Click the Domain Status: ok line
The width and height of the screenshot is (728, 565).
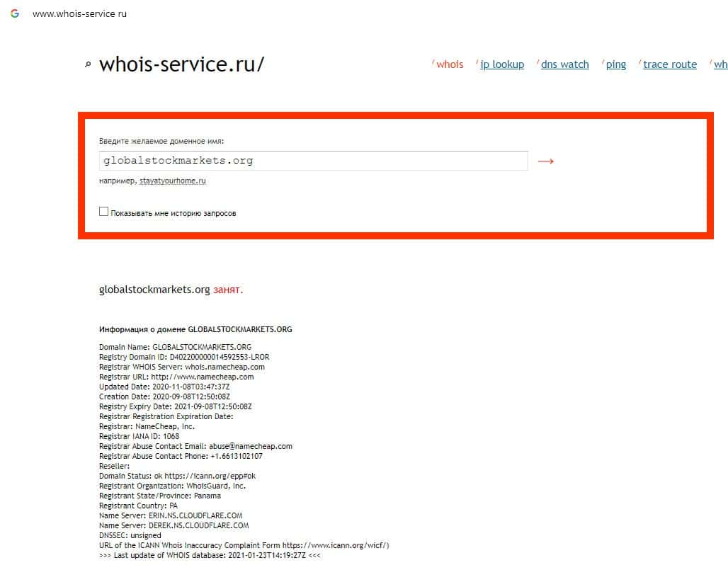pos(177,476)
